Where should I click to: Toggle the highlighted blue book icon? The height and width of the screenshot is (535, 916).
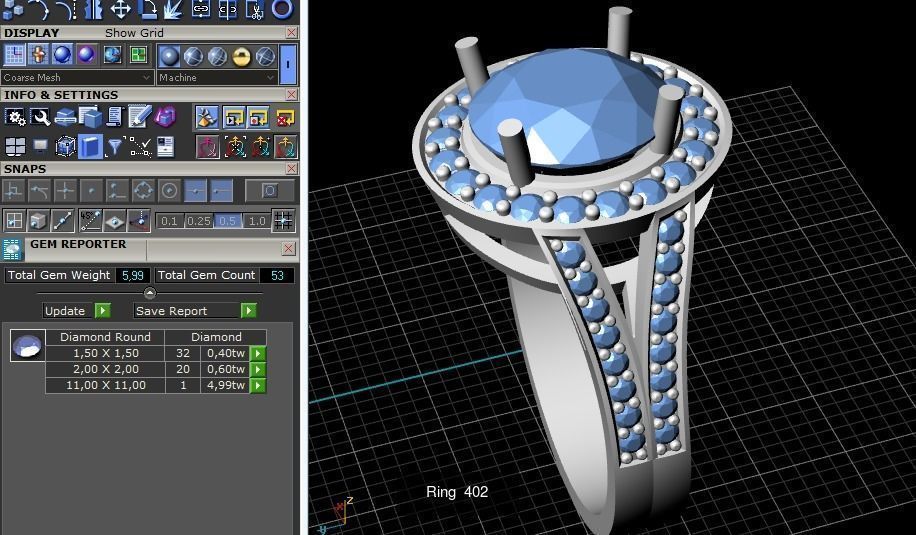[90, 146]
